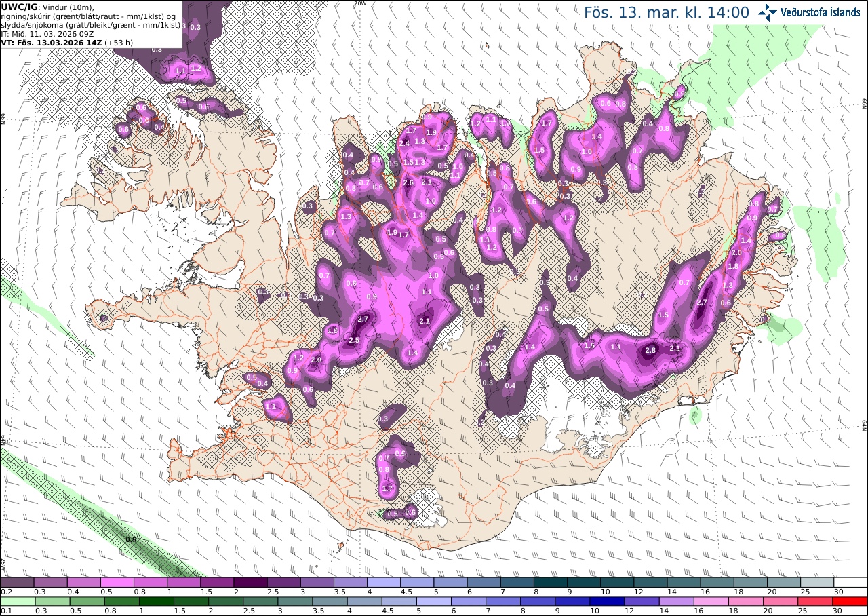868x616 pixels.
Task: Click the 0.6 value in the green rain band
Action: [x=131, y=539]
